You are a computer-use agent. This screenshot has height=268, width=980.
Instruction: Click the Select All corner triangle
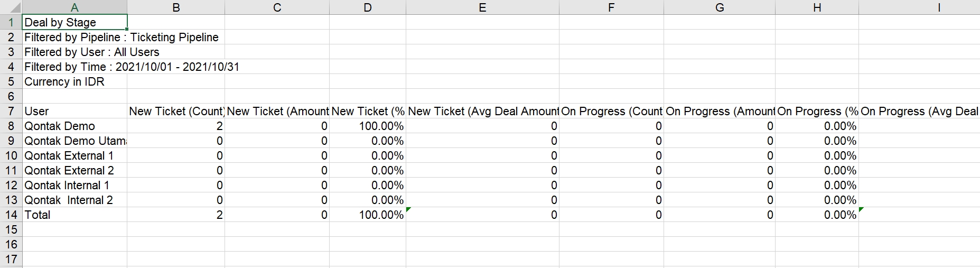click(11, 7)
